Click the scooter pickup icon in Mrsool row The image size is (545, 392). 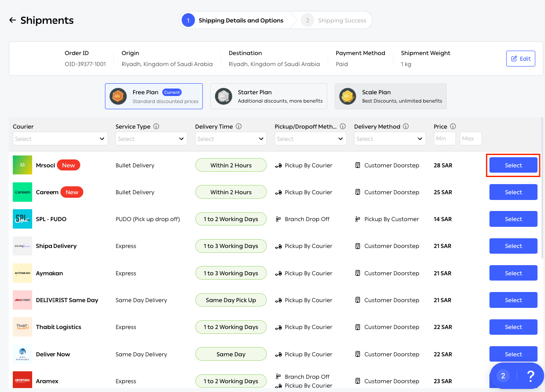(x=278, y=166)
